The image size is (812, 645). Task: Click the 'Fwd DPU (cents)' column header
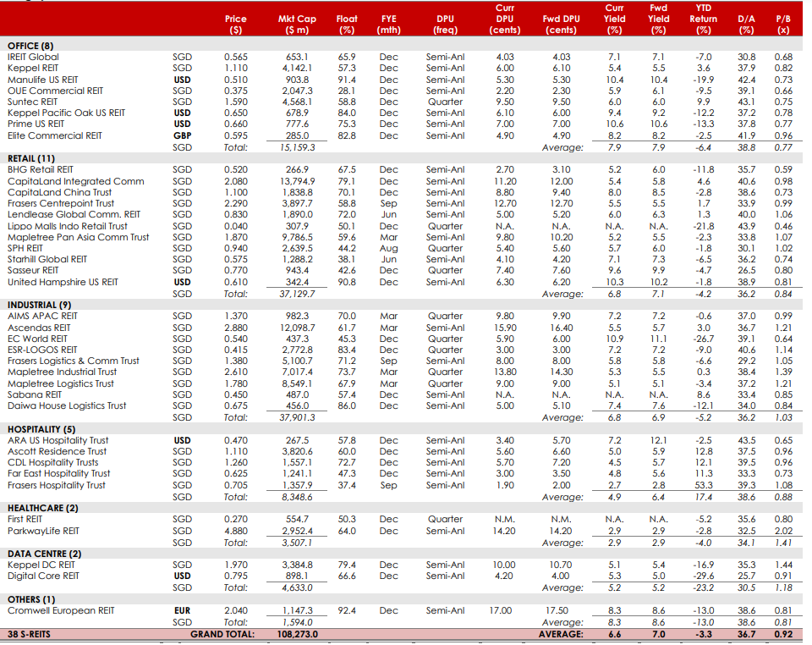point(562,25)
